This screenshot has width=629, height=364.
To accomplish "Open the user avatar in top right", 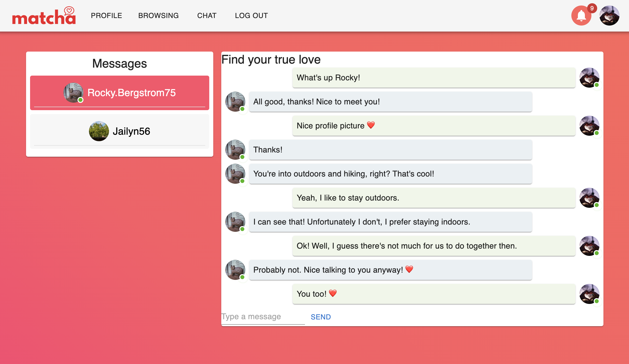I will 609,16.
